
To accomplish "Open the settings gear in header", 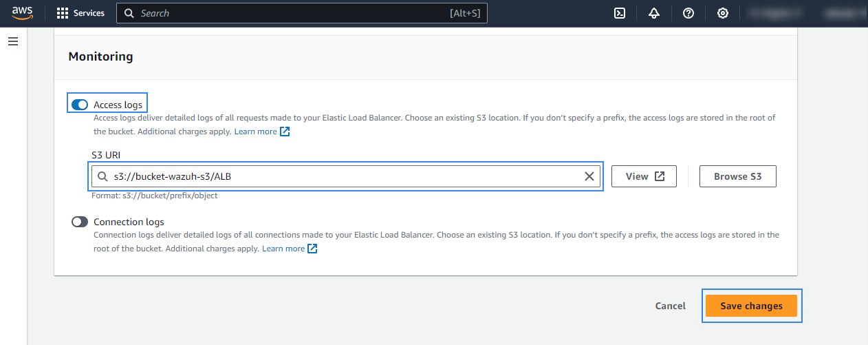I will tap(723, 13).
